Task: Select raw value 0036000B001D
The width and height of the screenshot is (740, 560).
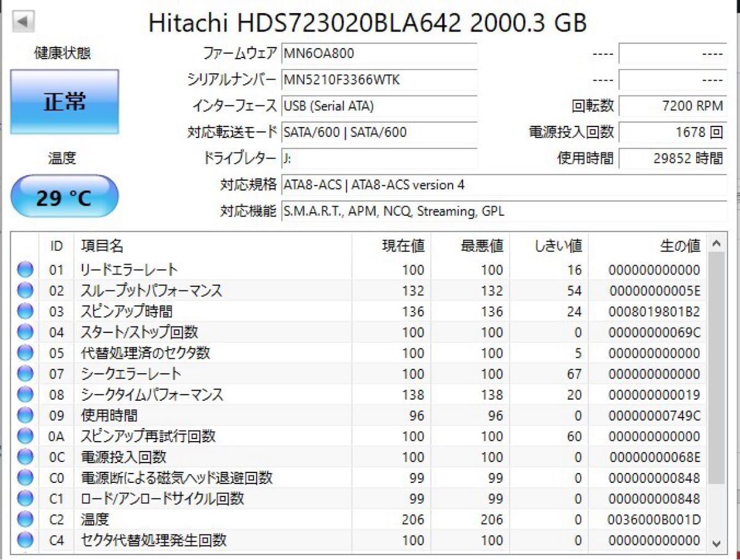Action: pyautogui.click(x=654, y=520)
